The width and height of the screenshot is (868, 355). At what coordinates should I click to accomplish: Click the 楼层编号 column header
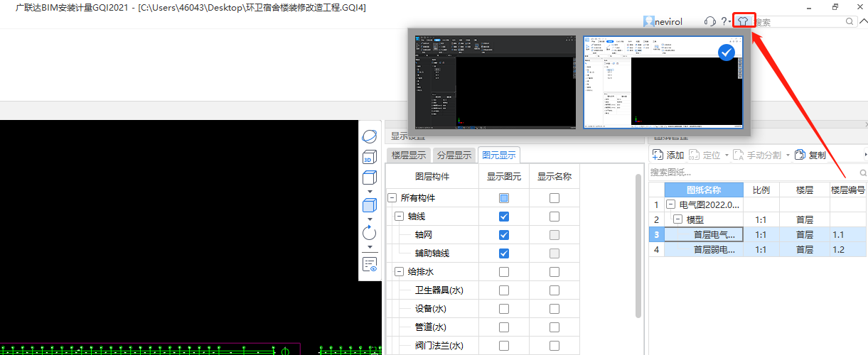click(847, 190)
